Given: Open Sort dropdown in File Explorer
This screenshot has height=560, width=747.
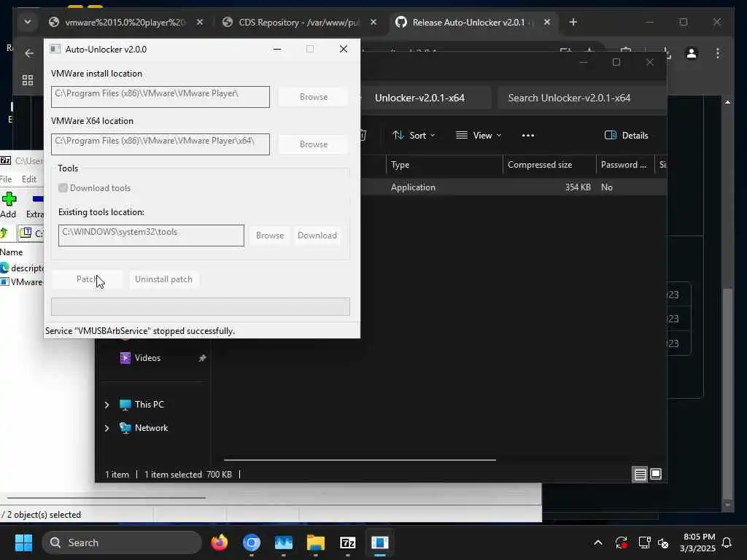Looking at the screenshot, I should coord(414,135).
